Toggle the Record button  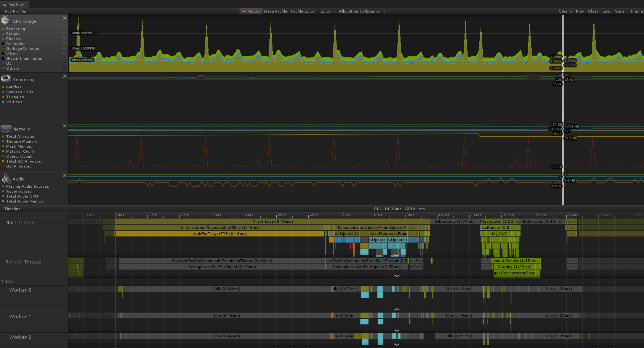tap(252, 11)
